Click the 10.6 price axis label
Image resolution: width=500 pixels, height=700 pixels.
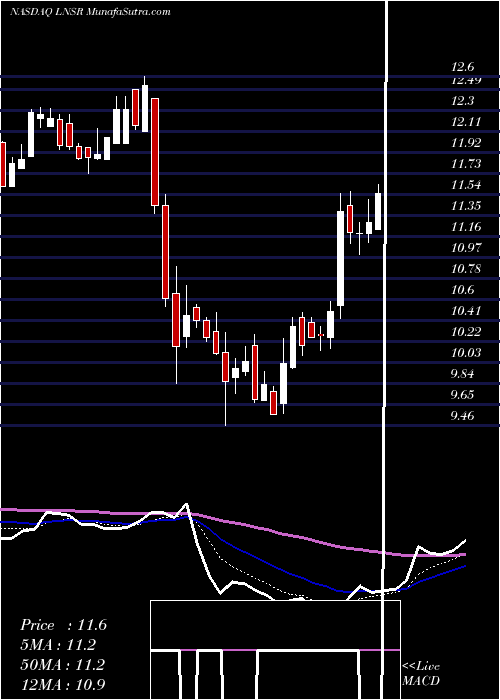(x=462, y=290)
